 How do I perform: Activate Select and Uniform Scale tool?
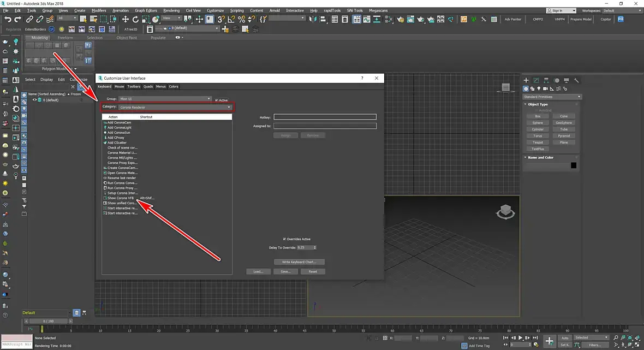click(x=145, y=19)
